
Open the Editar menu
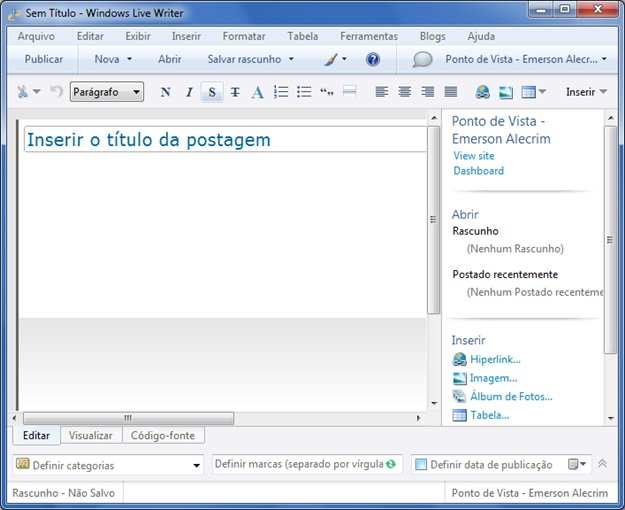[90, 36]
